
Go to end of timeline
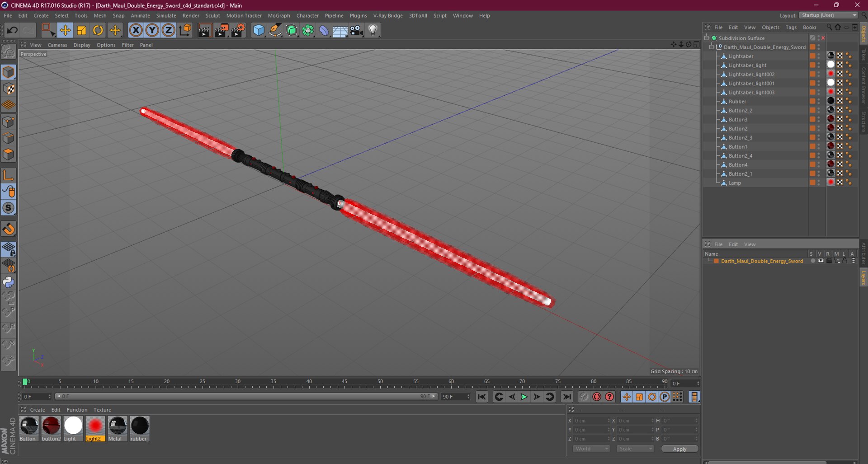click(x=566, y=397)
